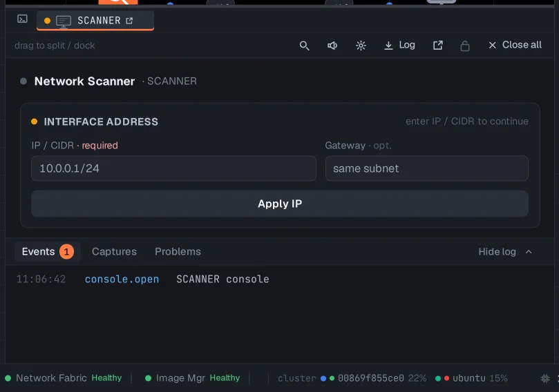This screenshot has width=559, height=392.
Task: Switch to the Events tab
Action: coord(48,252)
